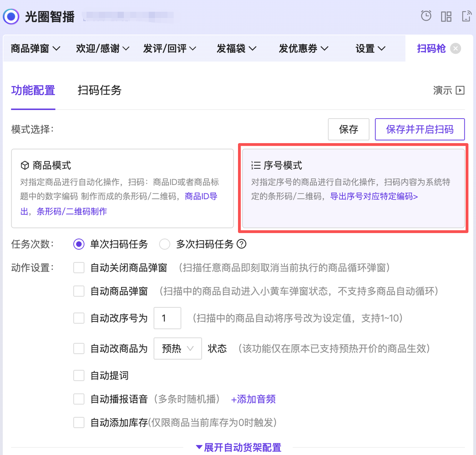Click the serial number input showing 1

coord(167,318)
